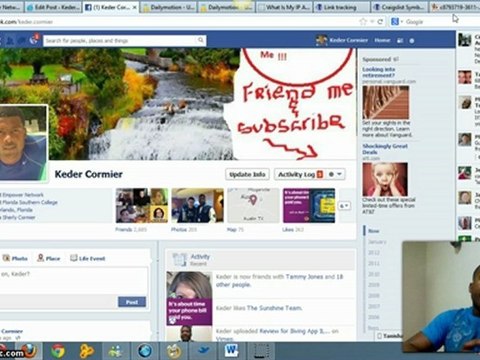Click the Activity Recent box icon
The image size is (480, 360).
click(180, 260)
